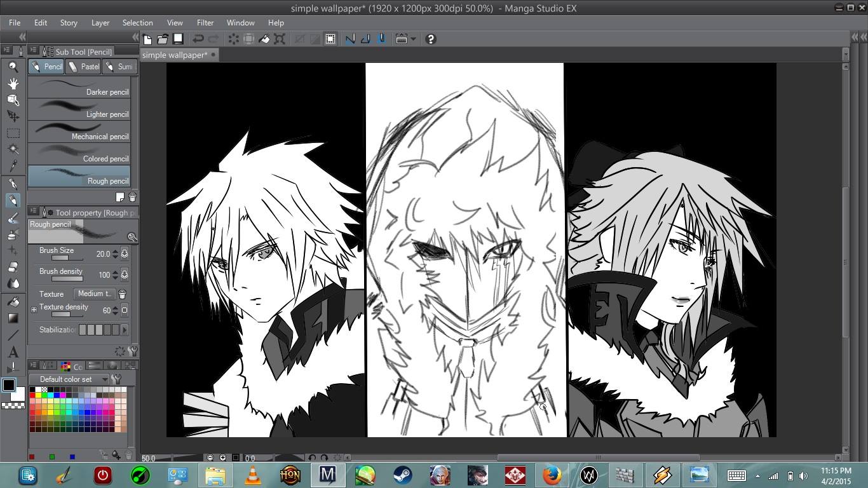Switch to the Pastel sub tool tab

coord(83,67)
